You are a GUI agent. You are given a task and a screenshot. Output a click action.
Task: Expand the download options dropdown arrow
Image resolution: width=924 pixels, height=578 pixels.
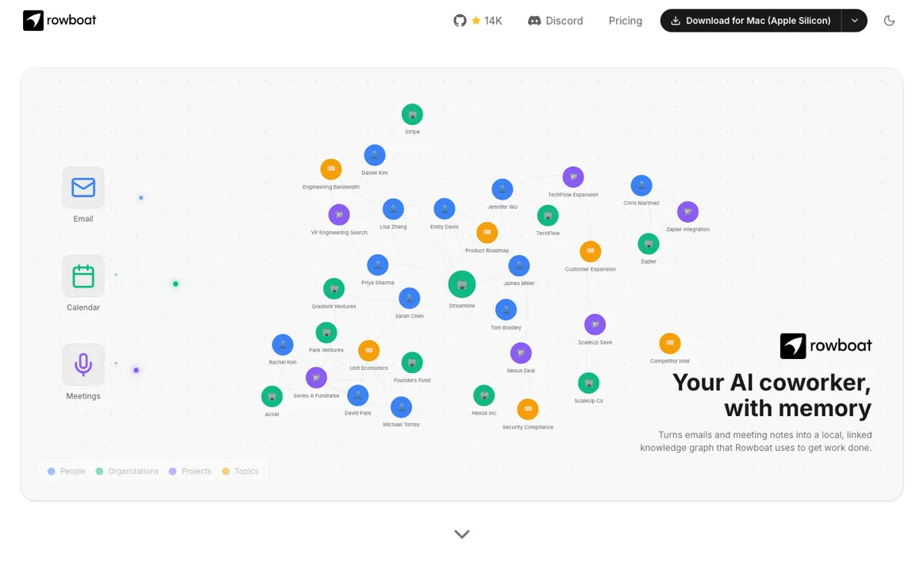[x=855, y=21]
